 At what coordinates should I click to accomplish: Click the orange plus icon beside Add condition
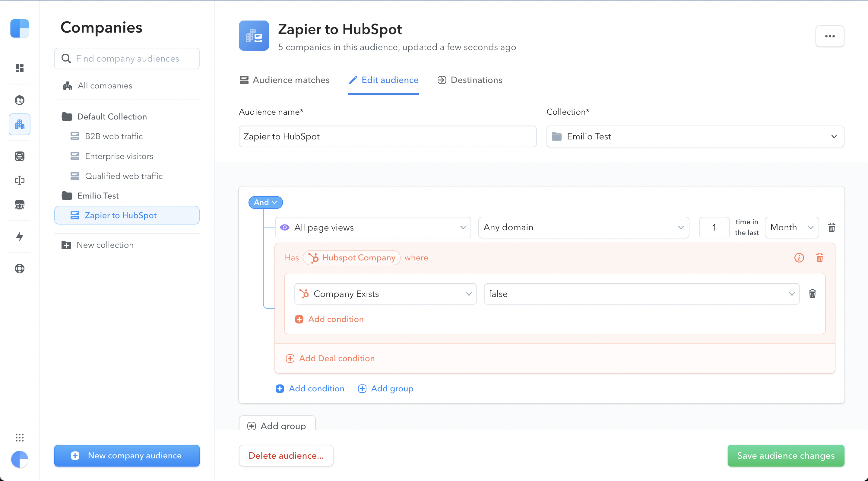299,319
